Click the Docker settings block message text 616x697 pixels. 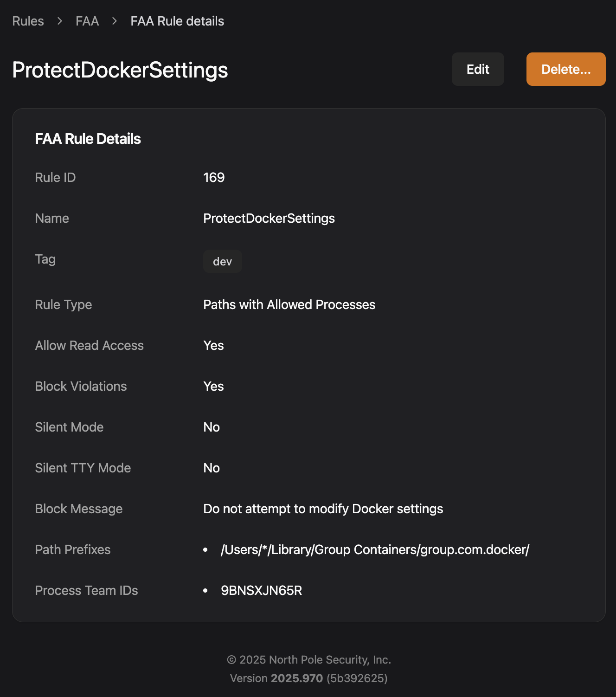[323, 509]
